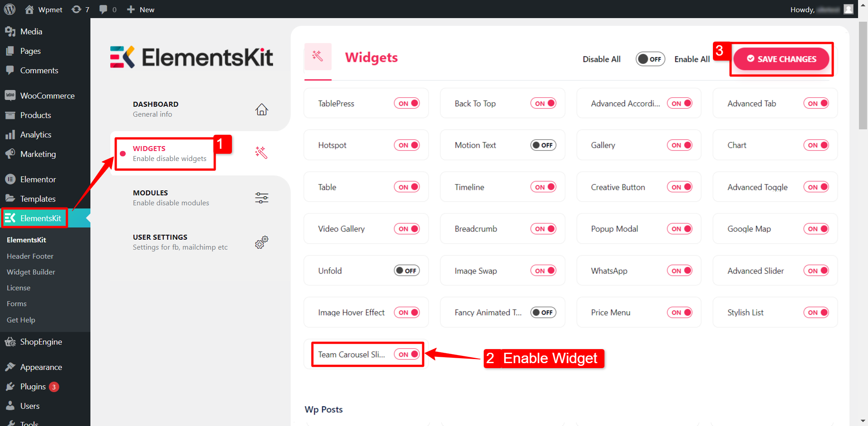Select the Widgets Enable disable widgets tab
Viewport: 868px width, 426px height.
point(200,153)
